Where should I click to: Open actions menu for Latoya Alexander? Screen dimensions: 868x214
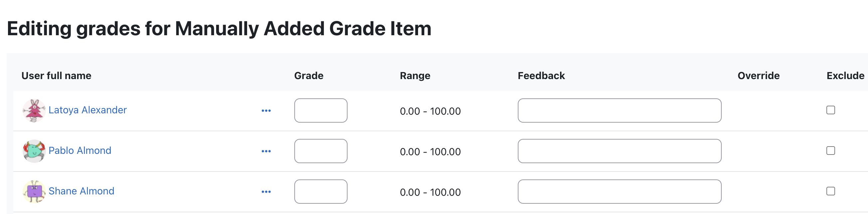click(266, 111)
